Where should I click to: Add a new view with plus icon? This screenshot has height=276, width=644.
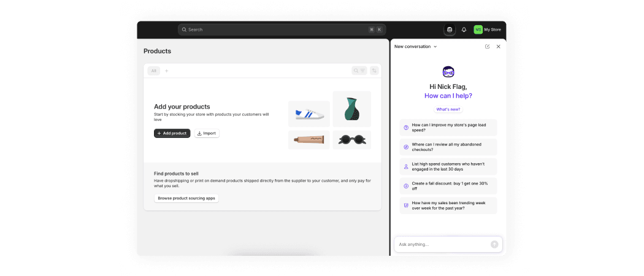tap(166, 71)
